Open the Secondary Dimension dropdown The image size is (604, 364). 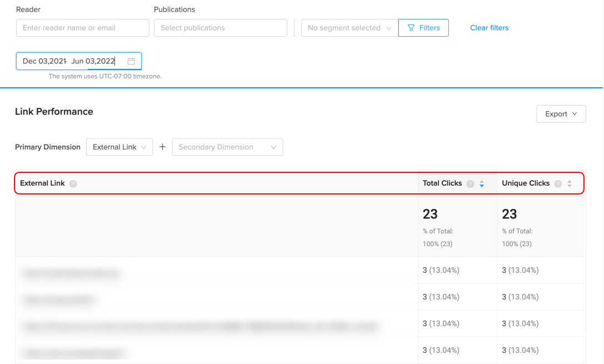[227, 147]
